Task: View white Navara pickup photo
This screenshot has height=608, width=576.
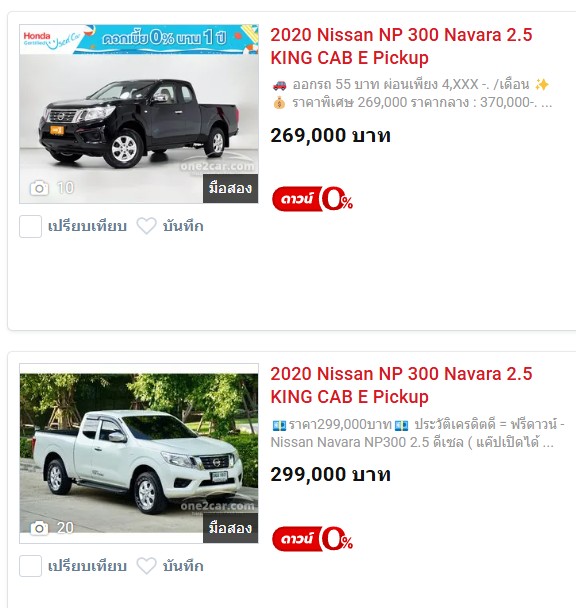Action: coord(139,454)
